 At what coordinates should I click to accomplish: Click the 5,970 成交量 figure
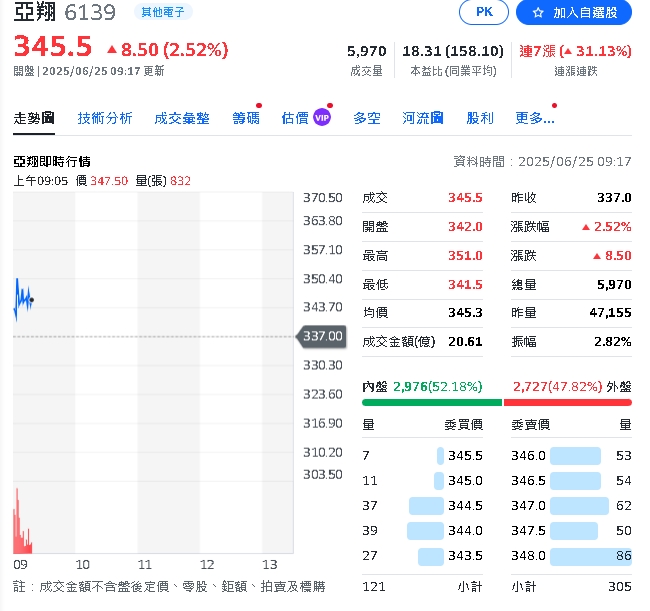click(366, 51)
